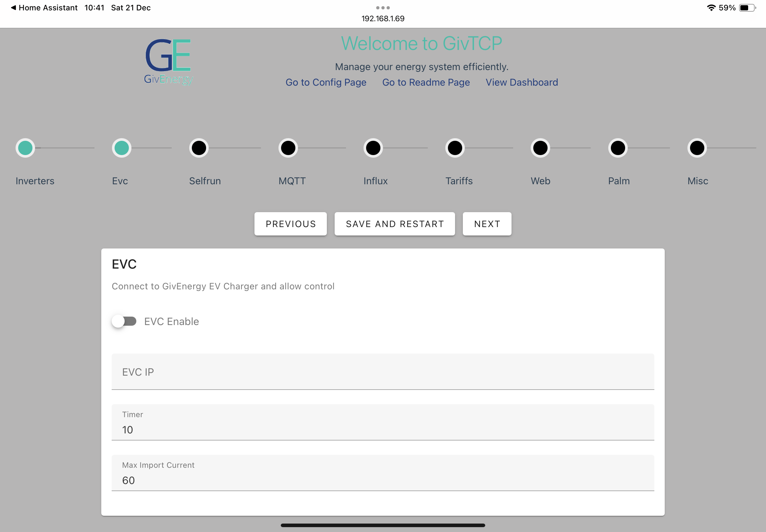
Task: Toggle the EVC Enable switch
Action: (x=124, y=321)
